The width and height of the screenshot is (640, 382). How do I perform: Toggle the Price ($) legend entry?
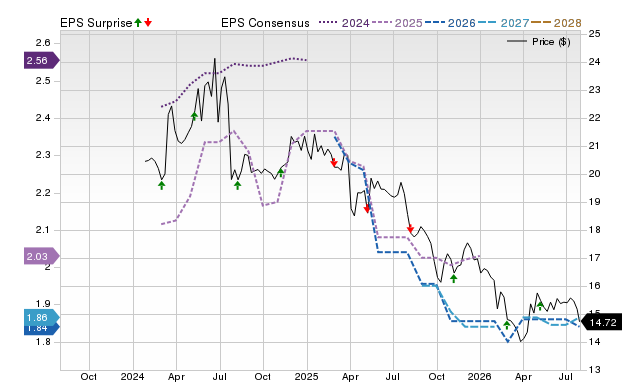[x=539, y=42]
